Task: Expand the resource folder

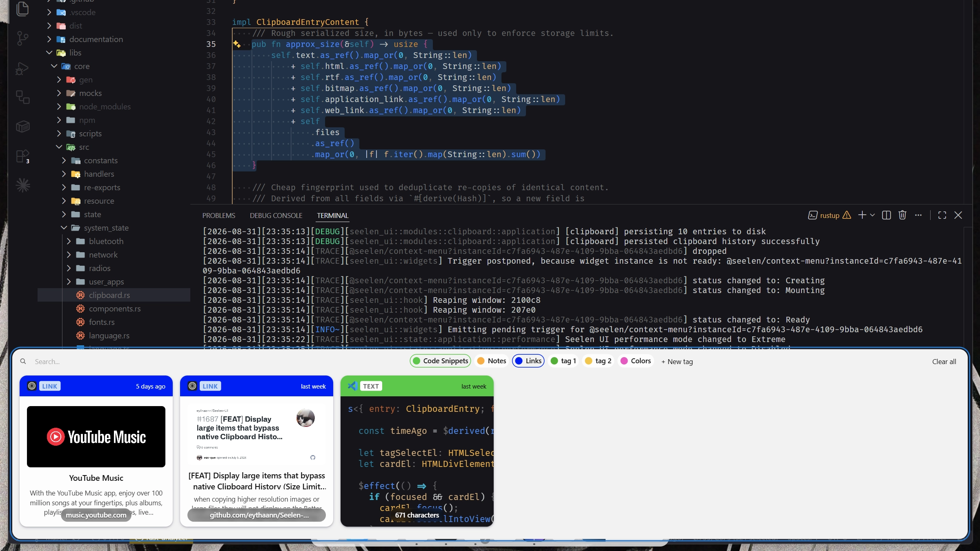Action: coord(64,201)
